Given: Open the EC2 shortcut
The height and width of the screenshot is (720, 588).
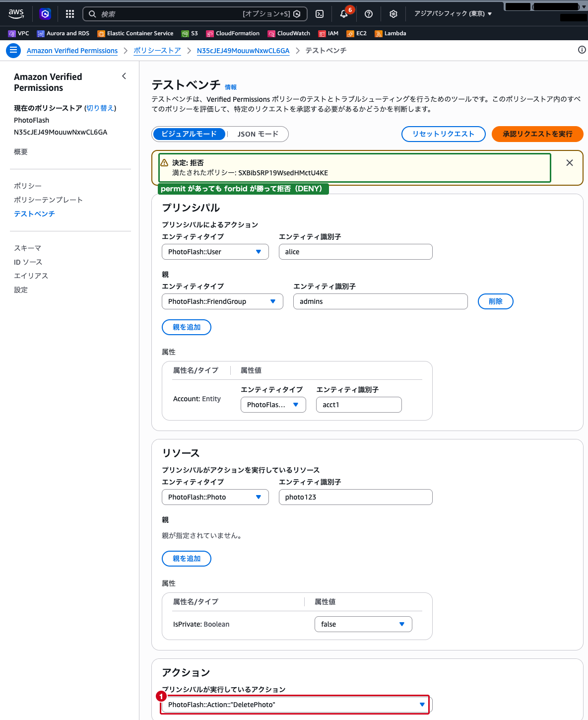Looking at the screenshot, I should [x=357, y=33].
